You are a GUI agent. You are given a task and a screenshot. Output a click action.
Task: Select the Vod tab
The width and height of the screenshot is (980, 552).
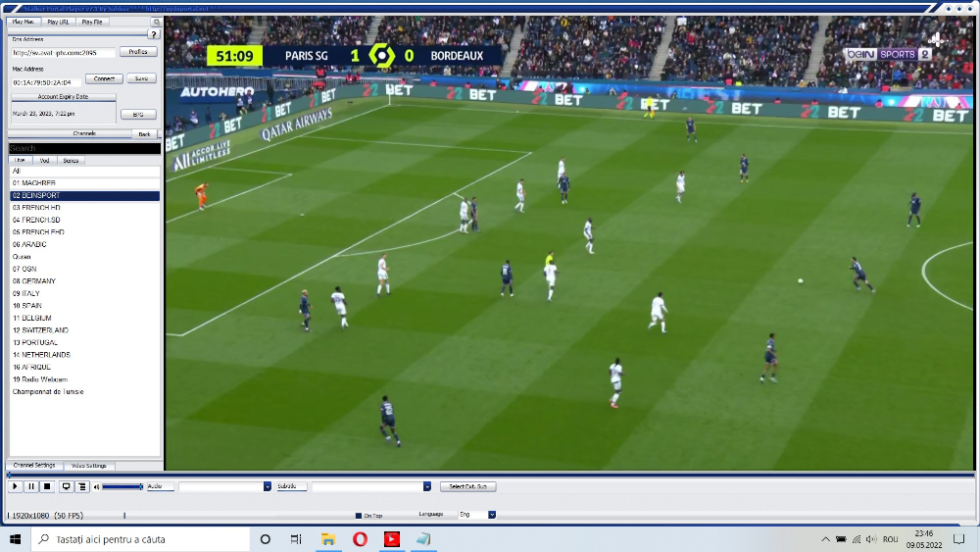[44, 160]
